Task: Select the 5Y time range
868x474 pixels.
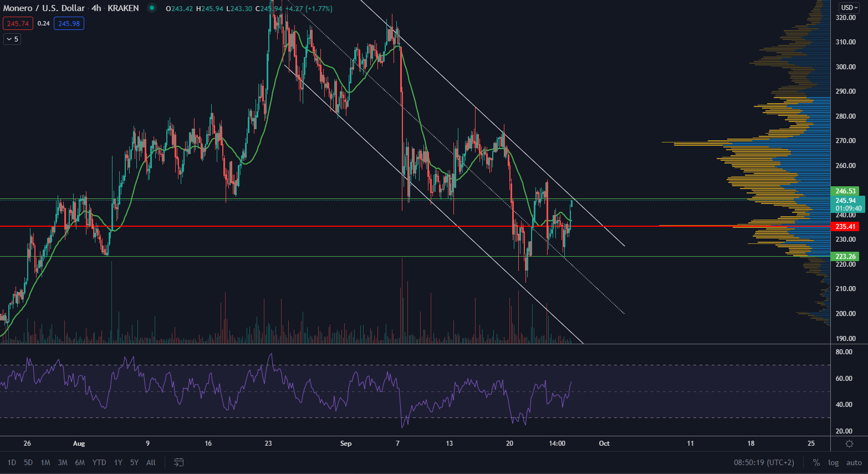Action: pos(134,462)
